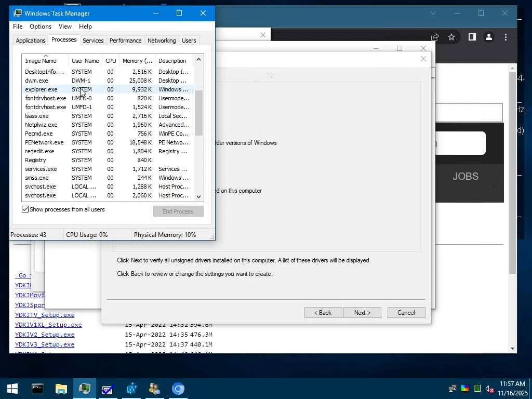532x399 pixels.
Task: Open the browser three-dot menu
Action: click(x=506, y=37)
